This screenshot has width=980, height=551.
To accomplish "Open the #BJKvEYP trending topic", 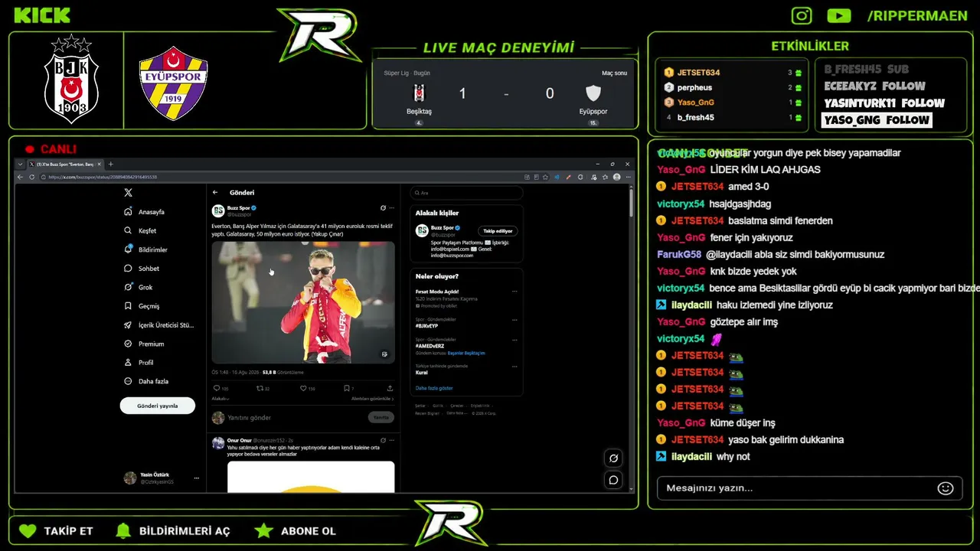I will point(426,326).
